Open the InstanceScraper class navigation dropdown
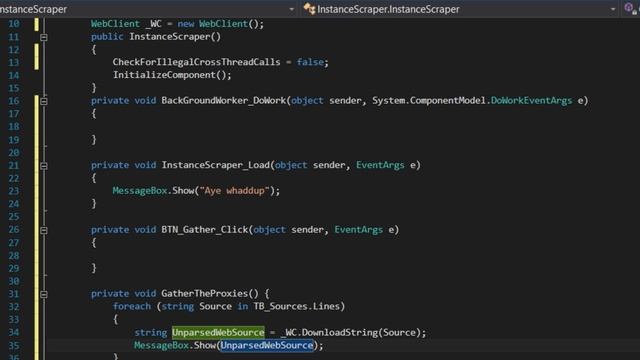Image resolution: width=640 pixels, height=360 pixels. [291, 9]
